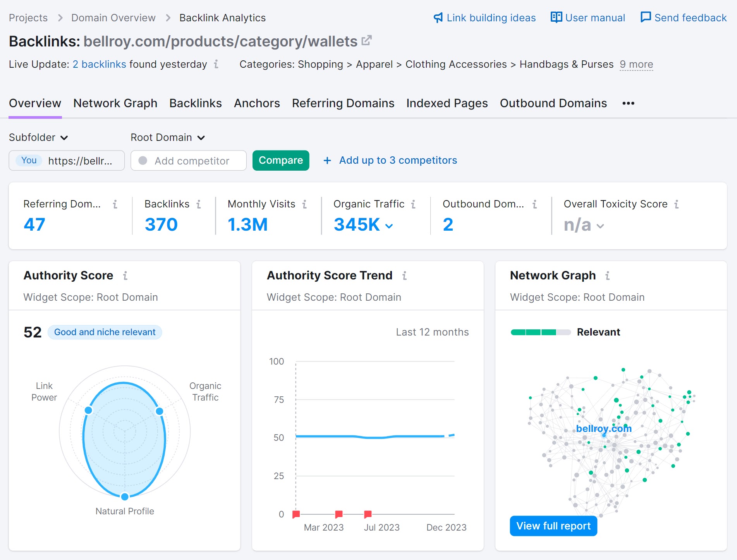Click the Add competitor input field
The width and height of the screenshot is (737, 560).
click(x=189, y=160)
